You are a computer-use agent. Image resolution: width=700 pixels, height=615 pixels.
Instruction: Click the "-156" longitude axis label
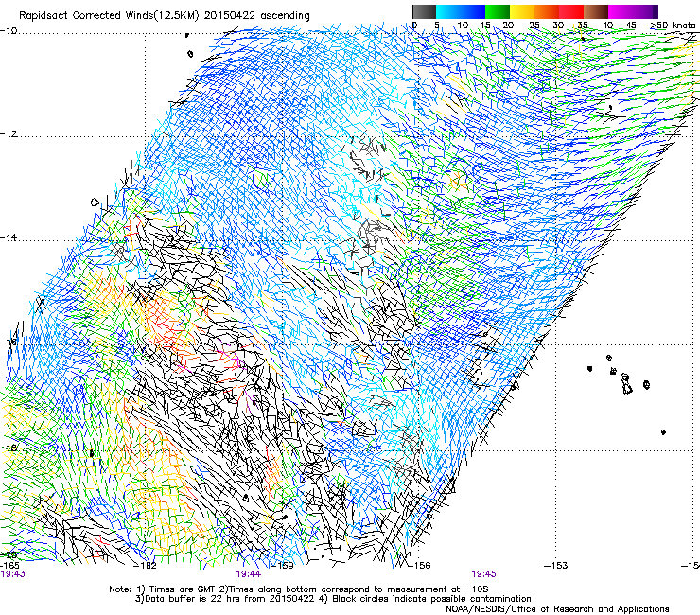pos(419,566)
